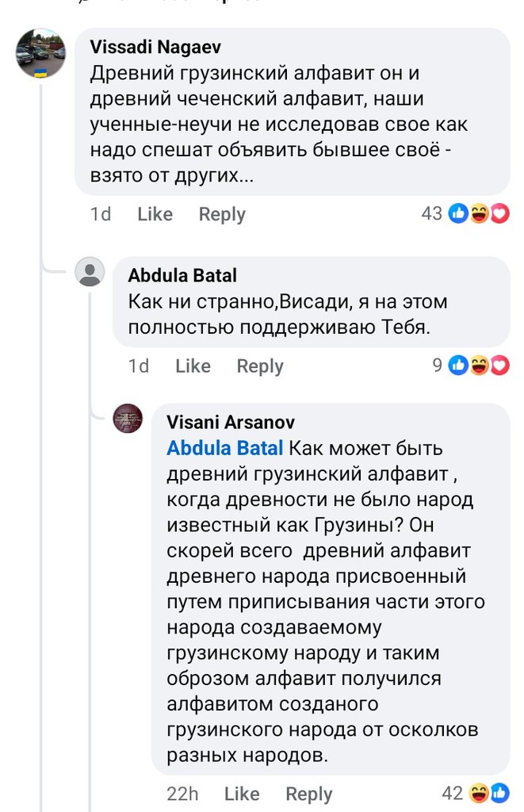Reply to Abdula Batal's comment
Viewport: 524px width, 812px height.
(x=260, y=366)
